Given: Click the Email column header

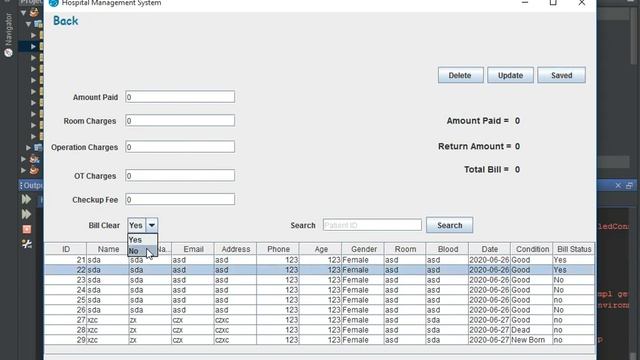Looking at the screenshot, I should (193, 249).
